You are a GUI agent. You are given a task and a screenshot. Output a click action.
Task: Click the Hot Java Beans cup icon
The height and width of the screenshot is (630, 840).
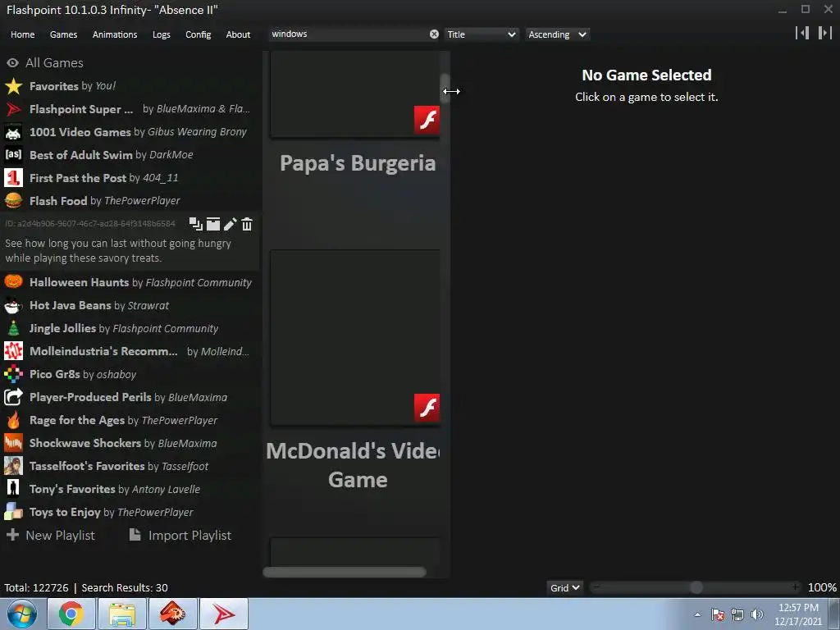point(13,305)
